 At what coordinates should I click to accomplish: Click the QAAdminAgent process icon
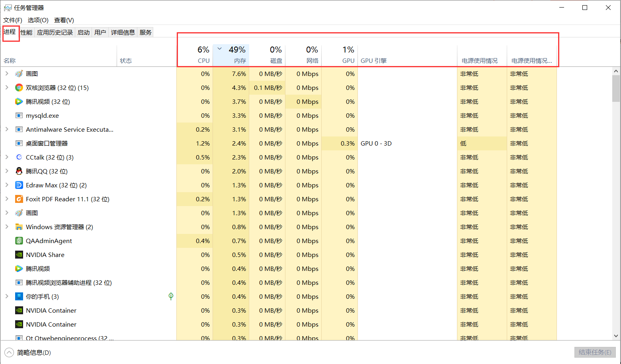coord(19,241)
